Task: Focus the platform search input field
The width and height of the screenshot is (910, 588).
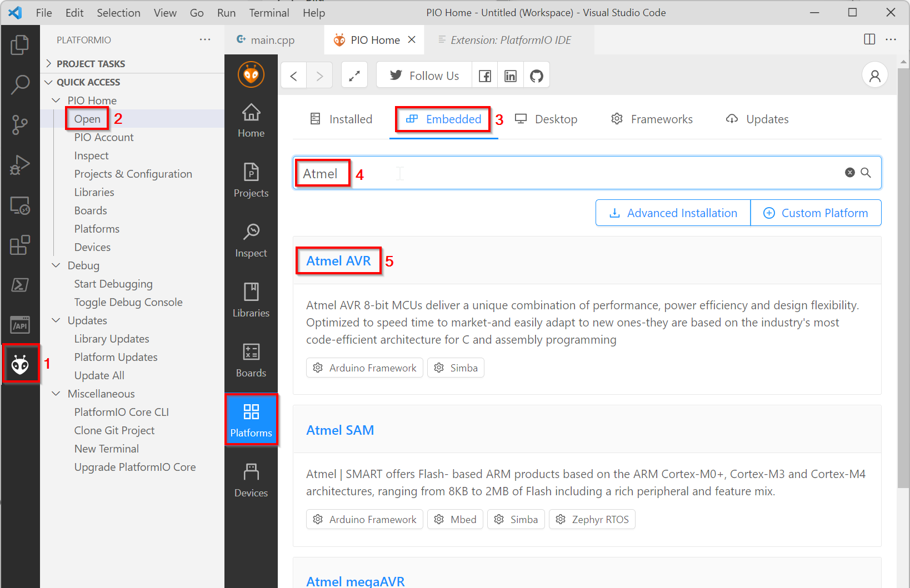Action: pyautogui.click(x=587, y=173)
